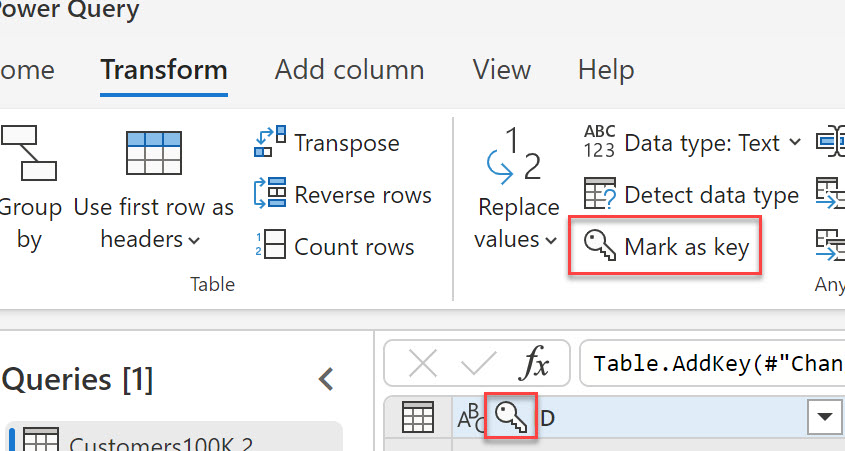Viewport: 845px width, 451px height.
Task: Expand the Use first row as headers dropdown
Action: tap(193, 241)
